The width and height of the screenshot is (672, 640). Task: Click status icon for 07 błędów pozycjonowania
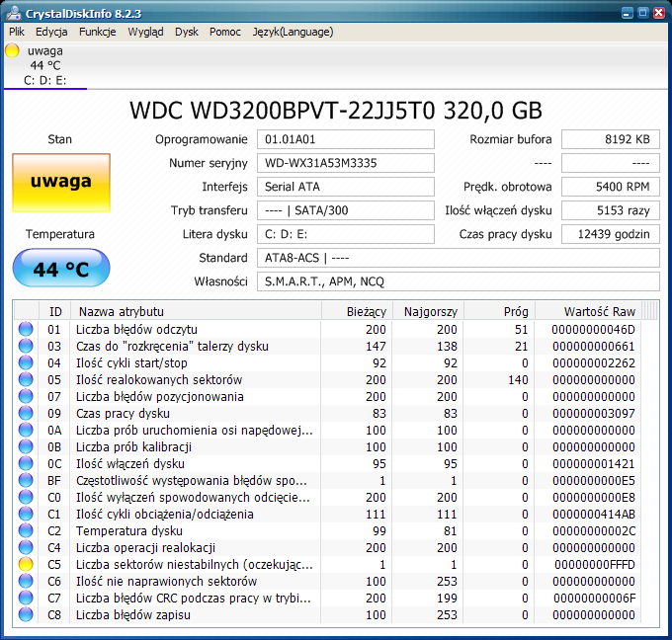[26, 396]
